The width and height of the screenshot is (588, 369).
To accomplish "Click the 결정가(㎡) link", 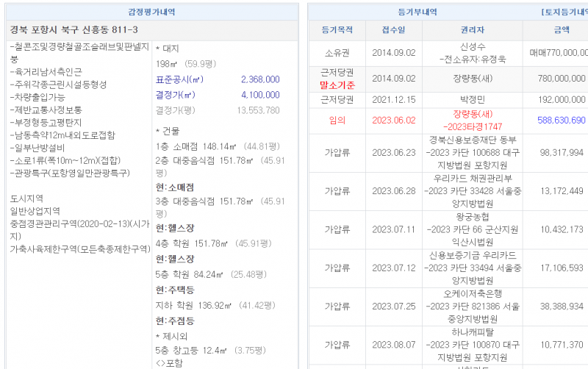I will pyautogui.click(x=175, y=95).
